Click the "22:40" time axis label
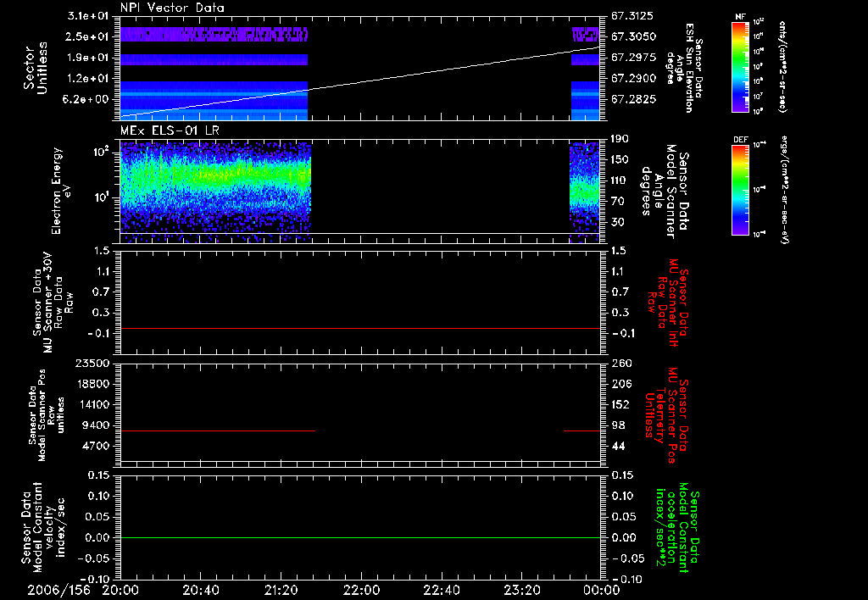 (442, 590)
